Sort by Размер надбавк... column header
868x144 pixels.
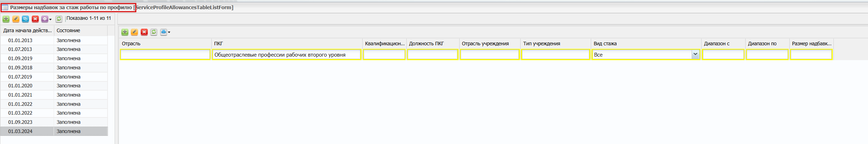point(811,44)
